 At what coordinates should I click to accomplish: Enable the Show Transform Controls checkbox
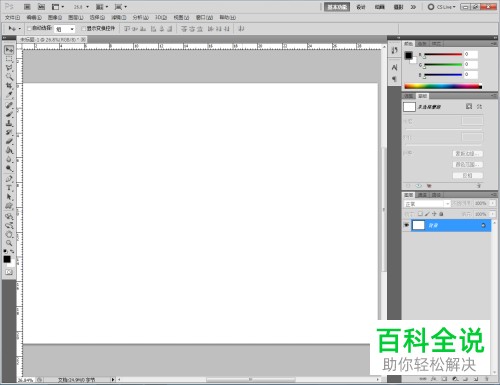tap(84, 29)
